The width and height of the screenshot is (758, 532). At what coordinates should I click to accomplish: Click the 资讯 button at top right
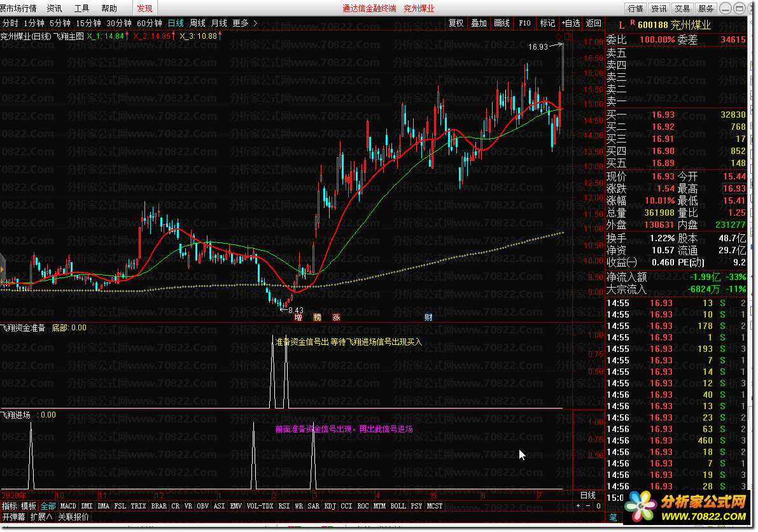pos(659,8)
